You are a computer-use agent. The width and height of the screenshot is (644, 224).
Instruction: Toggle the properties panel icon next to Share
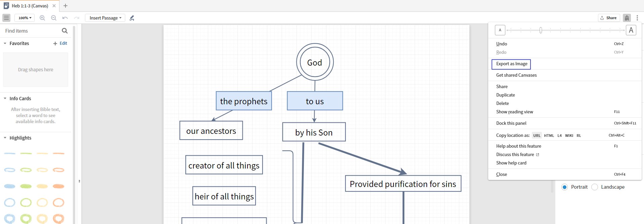[x=627, y=18]
